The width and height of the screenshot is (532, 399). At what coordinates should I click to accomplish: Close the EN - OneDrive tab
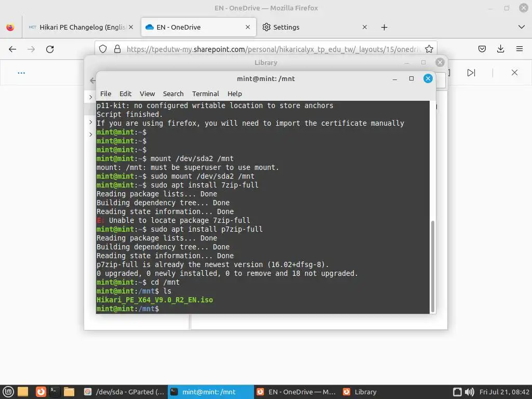tap(248, 27)
